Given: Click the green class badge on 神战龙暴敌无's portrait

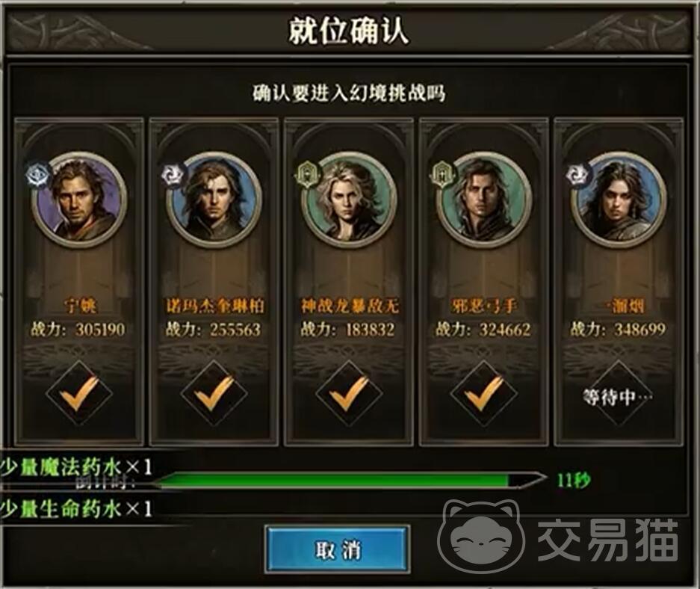Looking at the screenshot, I should [x=308, y=175].
